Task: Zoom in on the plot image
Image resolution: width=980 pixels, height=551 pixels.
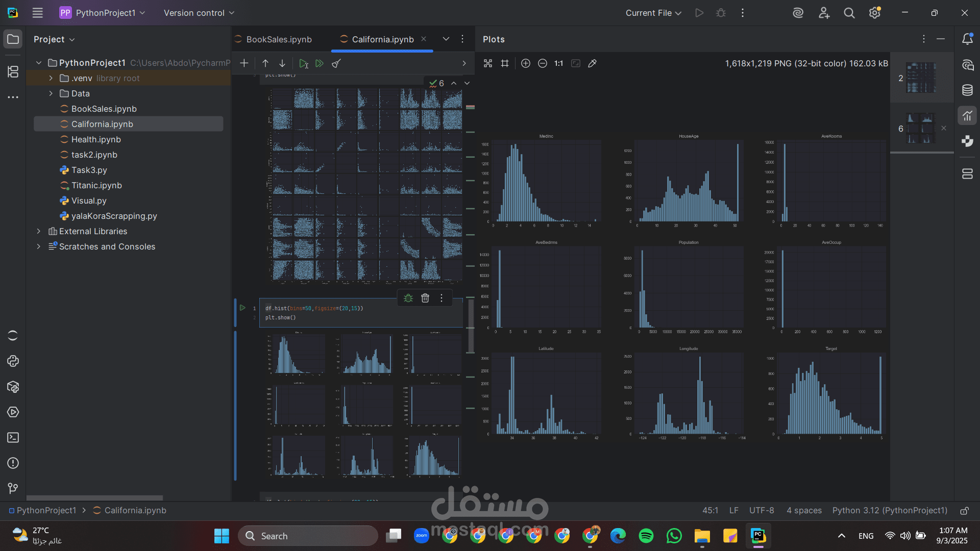Action: (x=526, y=63)
